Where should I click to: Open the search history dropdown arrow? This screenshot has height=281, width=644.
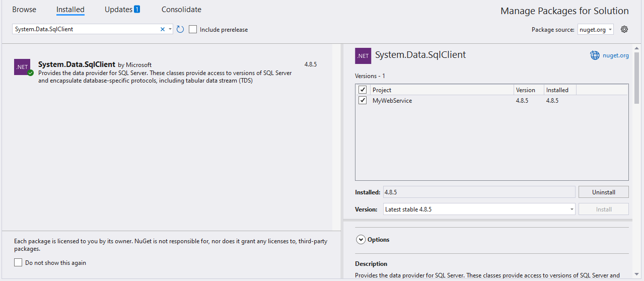tap(170, 29)
